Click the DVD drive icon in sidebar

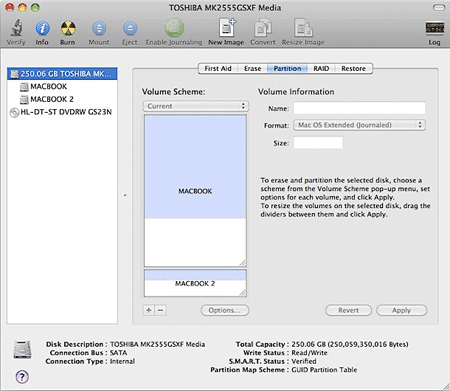pyautogui.click(x=14, y=113)
